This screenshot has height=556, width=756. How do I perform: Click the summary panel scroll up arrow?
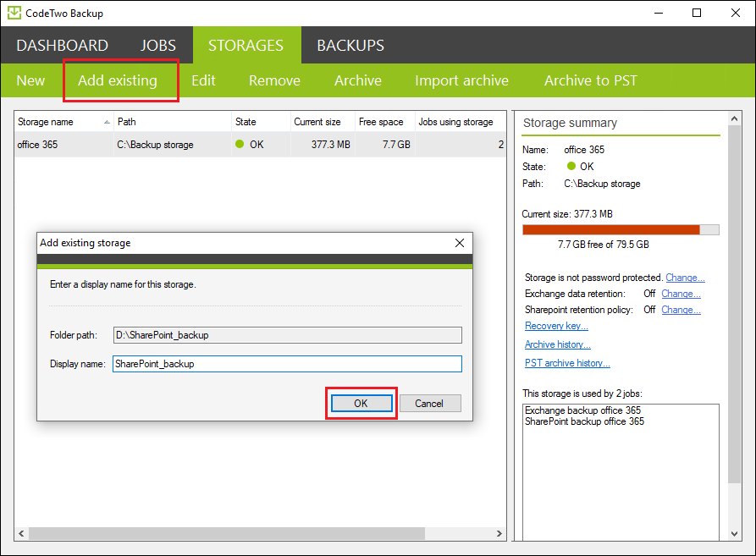[734, 118]
